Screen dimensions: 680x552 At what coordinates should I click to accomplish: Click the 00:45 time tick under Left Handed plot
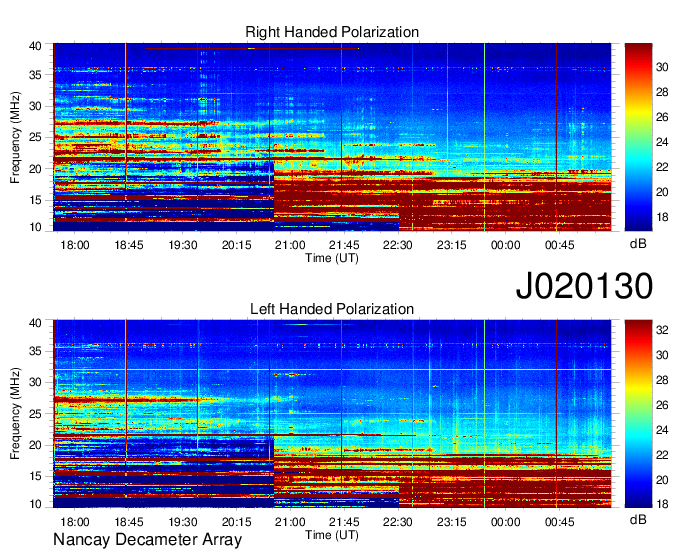click(559, 522)
